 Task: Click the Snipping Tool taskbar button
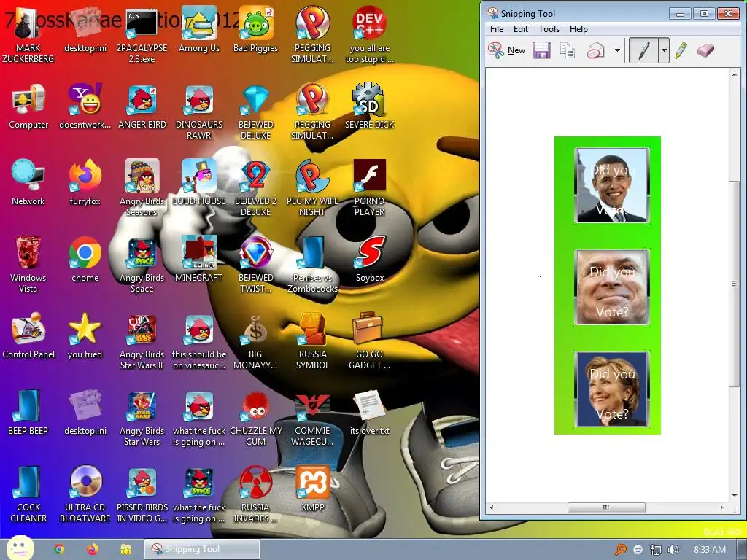click(202, 550)
